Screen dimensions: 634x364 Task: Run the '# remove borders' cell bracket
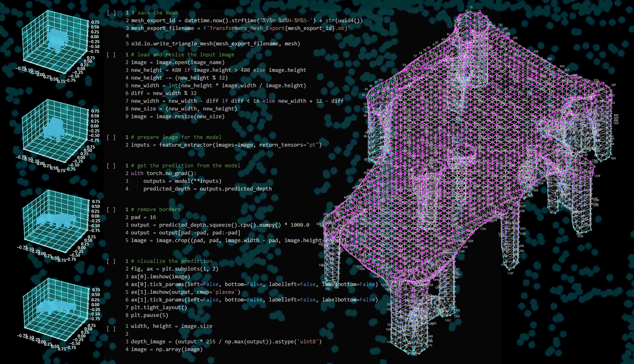(x=111, y=210)
